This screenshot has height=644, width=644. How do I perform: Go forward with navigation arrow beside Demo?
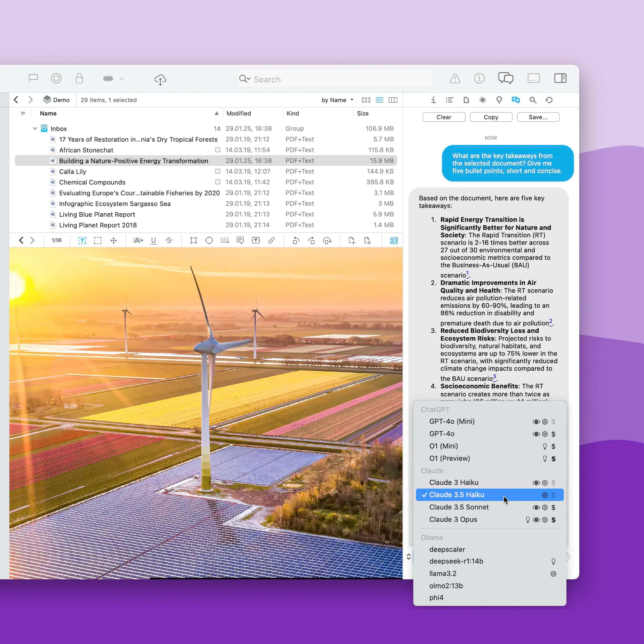coord(31,100)
